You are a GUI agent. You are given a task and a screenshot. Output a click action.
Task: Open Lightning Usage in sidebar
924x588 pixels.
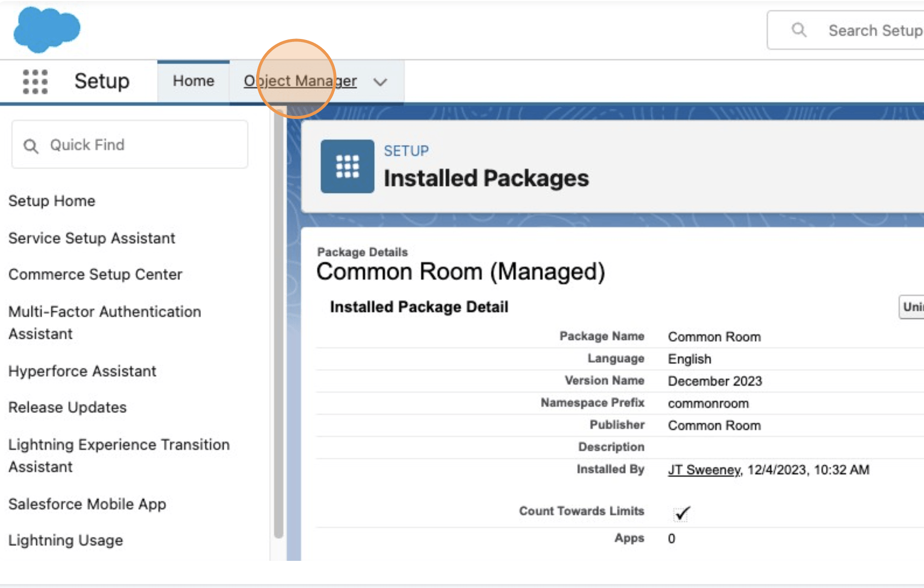(x=66, y=540)
